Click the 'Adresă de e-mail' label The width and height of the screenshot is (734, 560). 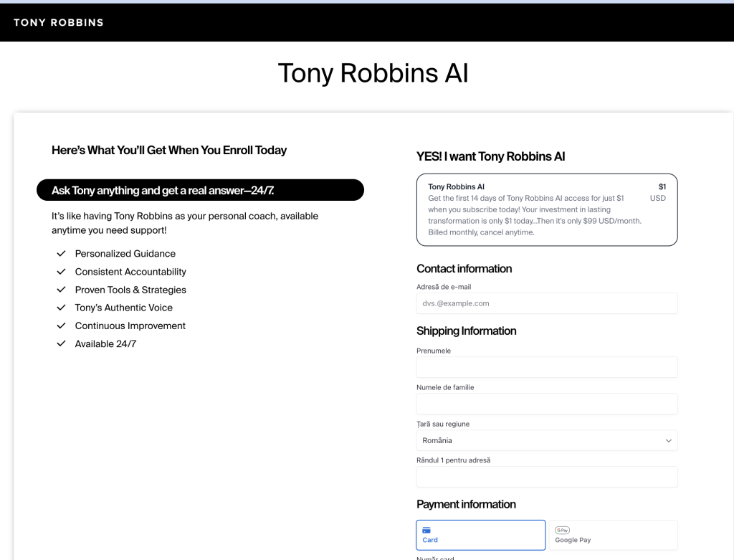tap(444, 287)
